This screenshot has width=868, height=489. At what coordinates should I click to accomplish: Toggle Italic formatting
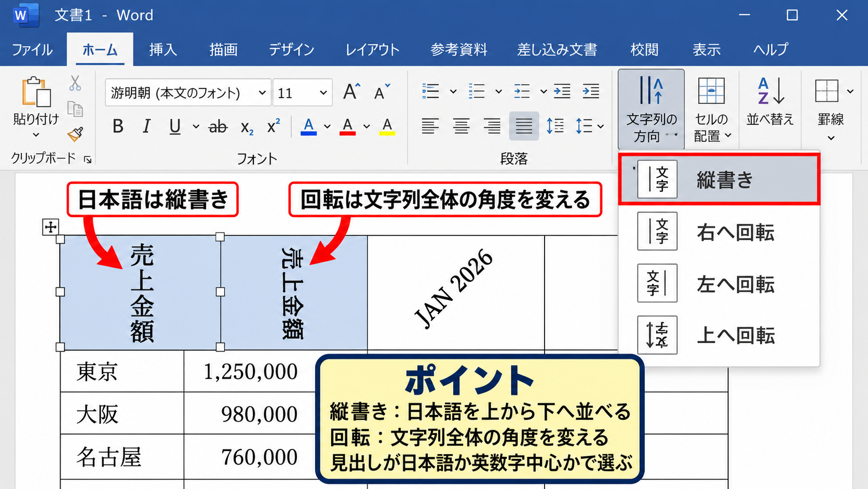(146, 126)
